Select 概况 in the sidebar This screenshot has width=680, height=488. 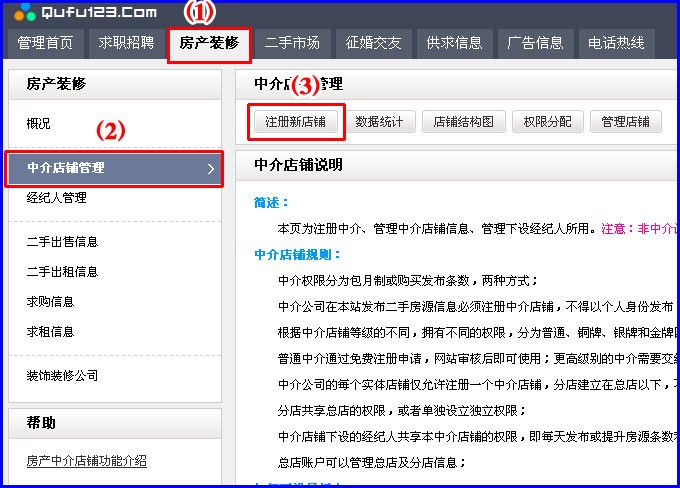point(39,124)
